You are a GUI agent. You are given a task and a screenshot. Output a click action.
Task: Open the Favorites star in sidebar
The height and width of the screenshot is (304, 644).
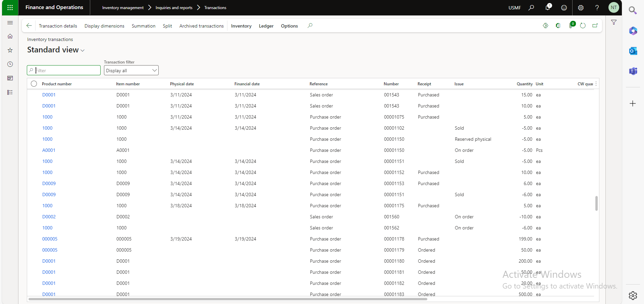coord(10,50)
